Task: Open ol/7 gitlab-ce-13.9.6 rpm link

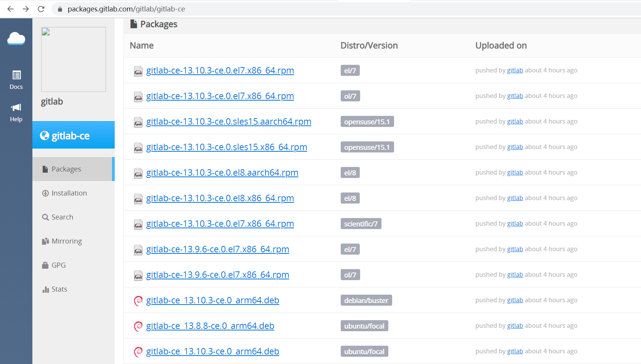Action: coord(218,275)
